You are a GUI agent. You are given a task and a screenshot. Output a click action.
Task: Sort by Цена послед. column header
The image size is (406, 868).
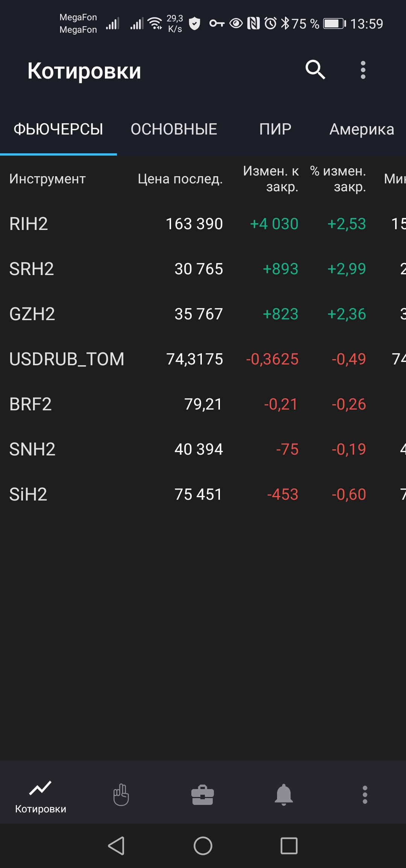pos(180,179)
